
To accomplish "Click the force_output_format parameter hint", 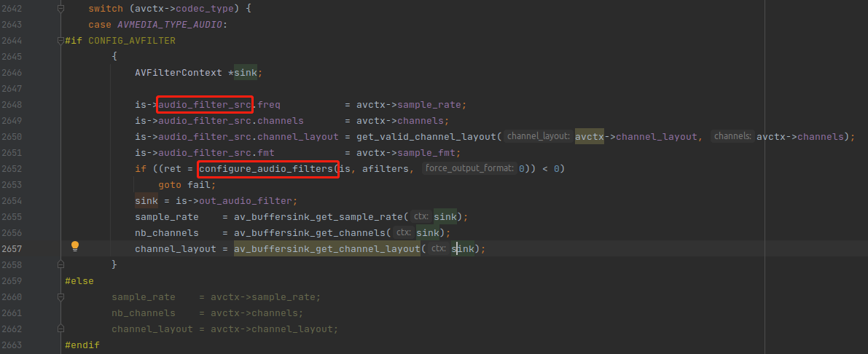I will tap(469, 169).
